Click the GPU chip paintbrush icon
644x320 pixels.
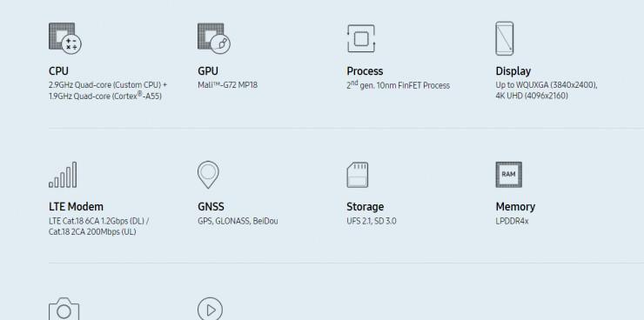click(213, 38)
